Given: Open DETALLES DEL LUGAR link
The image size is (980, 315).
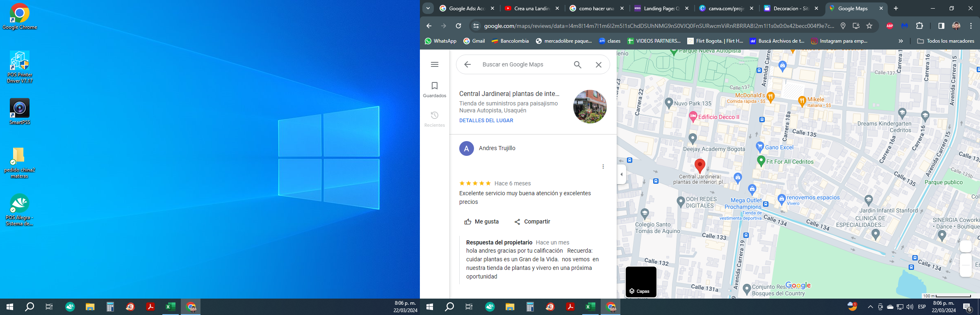Looking at the screenshot, I should [486, 121].
